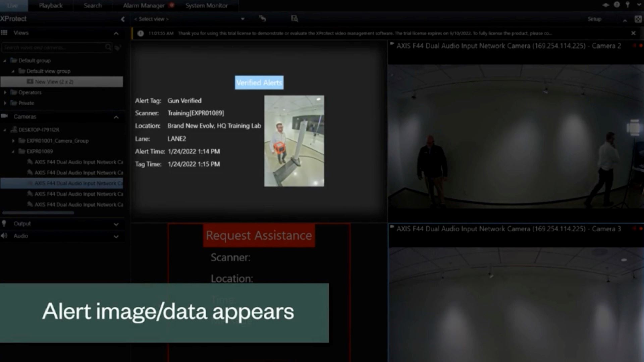Select the DESKTOP-I79112R server node
644x362 pixels.
pyautogui.click(x=39, y=130)
